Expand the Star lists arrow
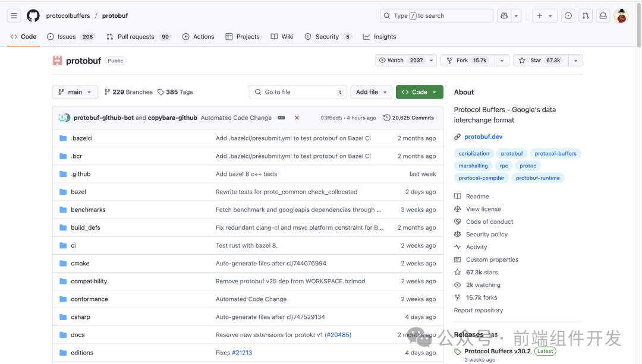 pyautogui.click(x=575, y=61)
